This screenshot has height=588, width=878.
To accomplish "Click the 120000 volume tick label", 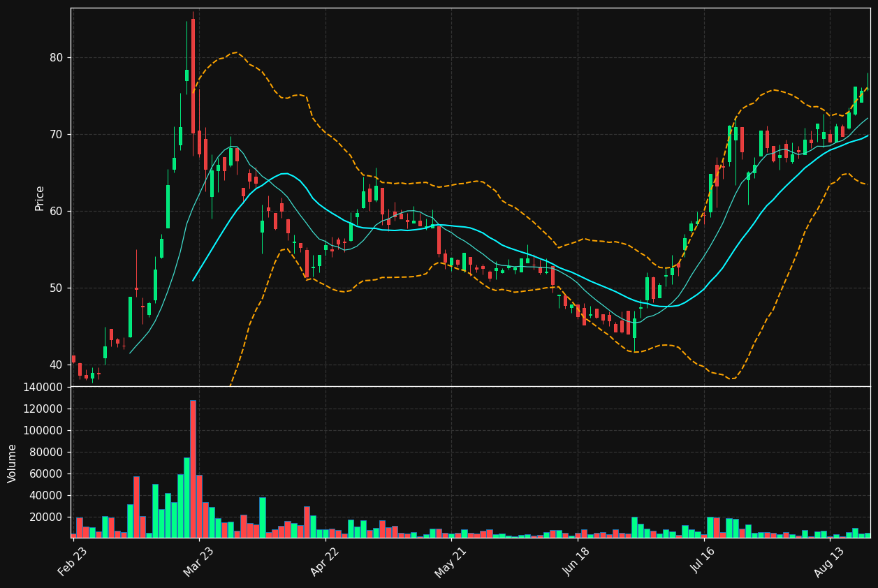I will (43, 409).
